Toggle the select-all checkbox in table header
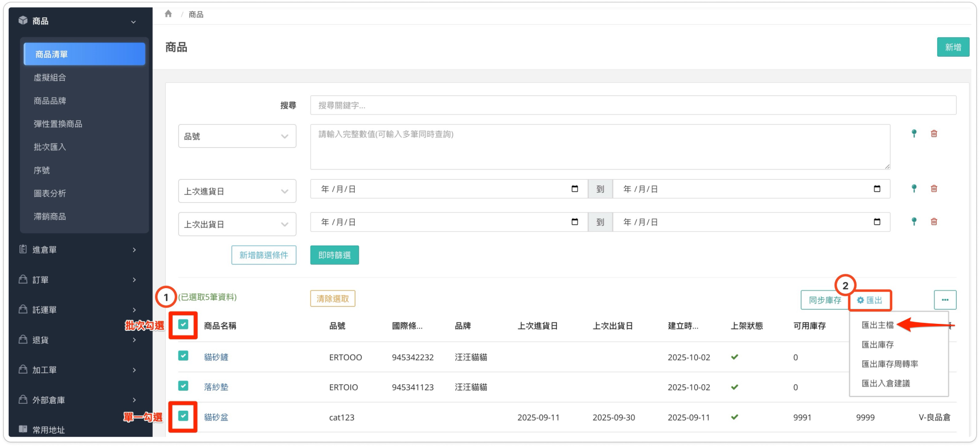This screenshot has height=447, width=980. pos(183,325)
